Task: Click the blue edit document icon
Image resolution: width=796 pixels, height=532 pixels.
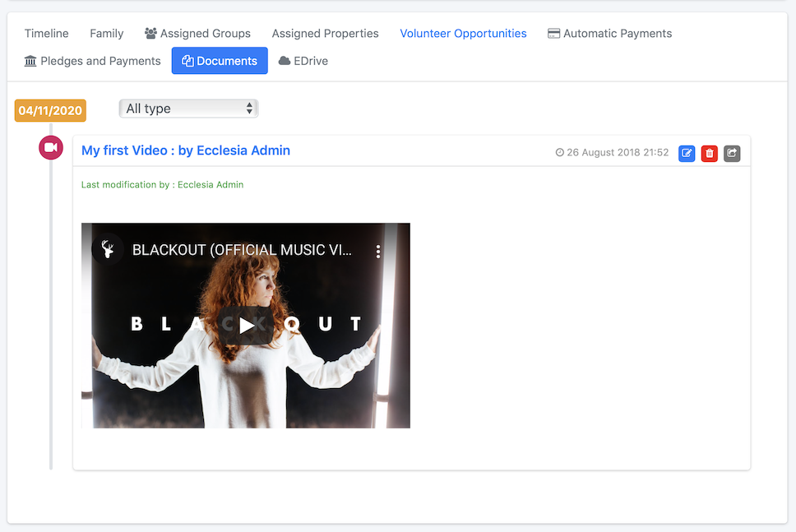Action: (687, 153)
